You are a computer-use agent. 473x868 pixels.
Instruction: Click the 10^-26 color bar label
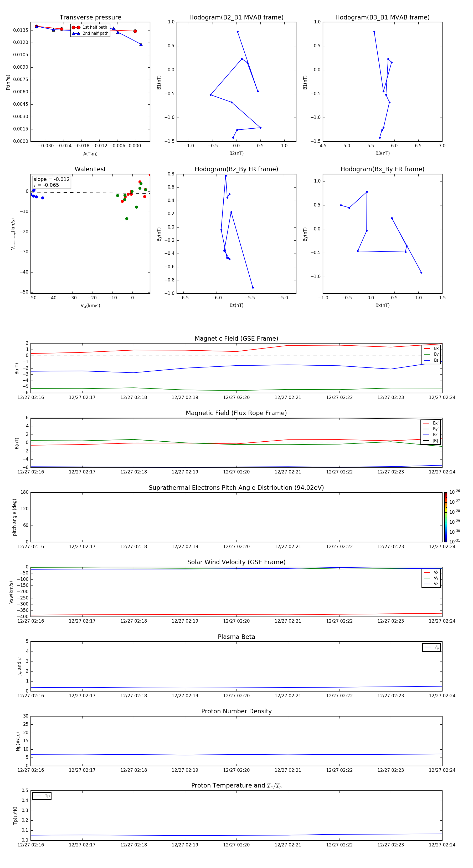[x=455, y=492]
